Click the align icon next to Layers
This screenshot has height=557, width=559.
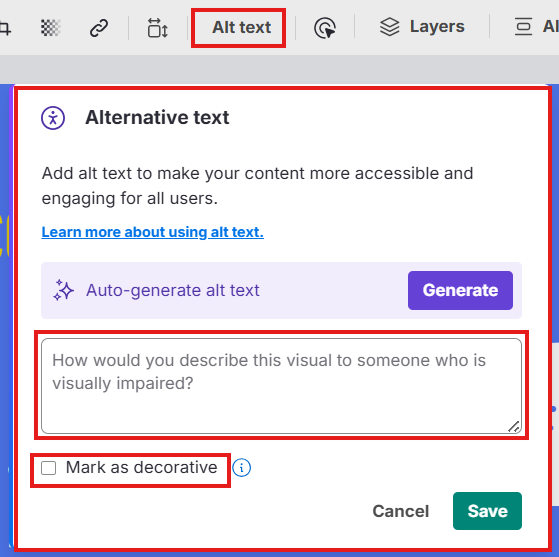523,27
